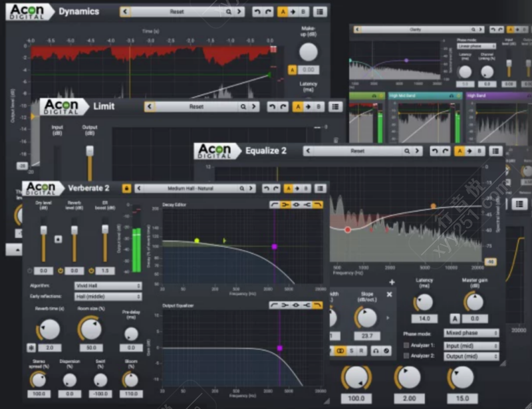
Task: Enable the Analyzer 2 checkbox
Action: click(x=406, y=356)
